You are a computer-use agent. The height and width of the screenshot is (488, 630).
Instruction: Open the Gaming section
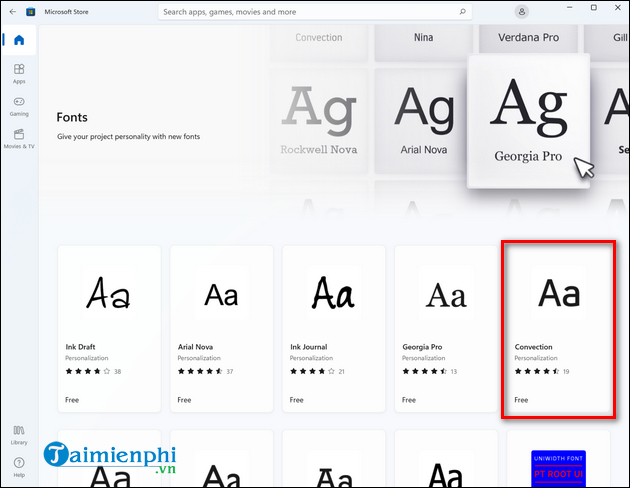[19, 106]
